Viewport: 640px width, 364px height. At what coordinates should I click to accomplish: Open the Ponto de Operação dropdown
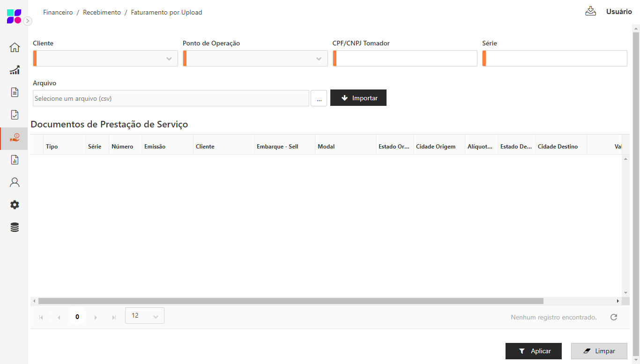(x=255, y=59)
